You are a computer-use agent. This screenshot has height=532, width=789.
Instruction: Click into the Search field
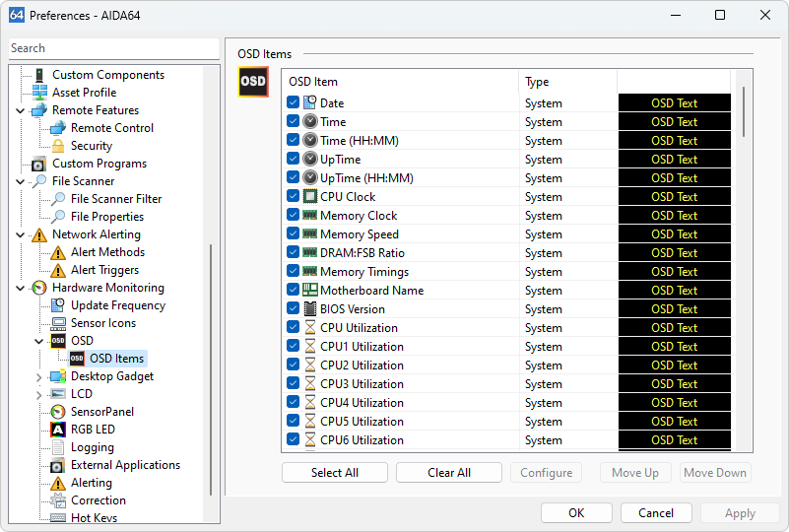[x=113, y=48]
